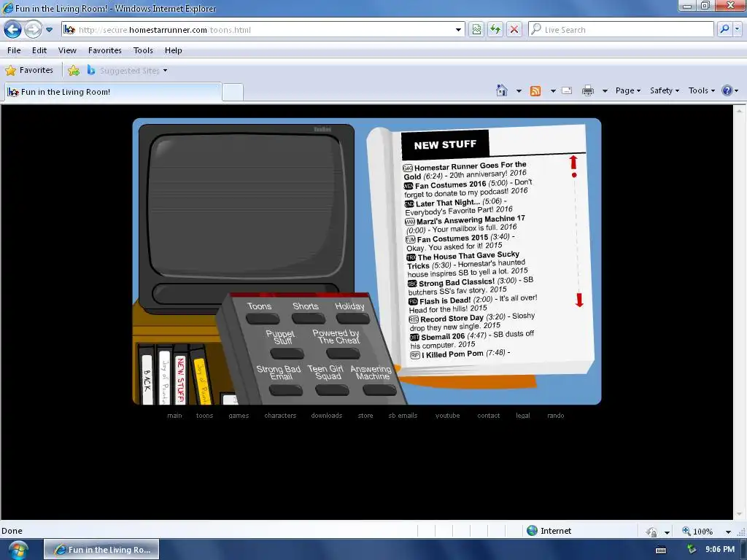The height and width of the screenshot is (560, 747).
Task: Open Homestar Runner Goes For the Gold
Action: point(465,171)
